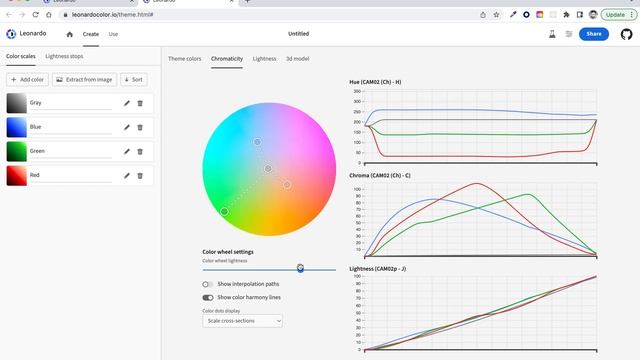Click the orange-region dot on color wheel
This screenshot has width=640, height=360.
(x=287, y=185)
